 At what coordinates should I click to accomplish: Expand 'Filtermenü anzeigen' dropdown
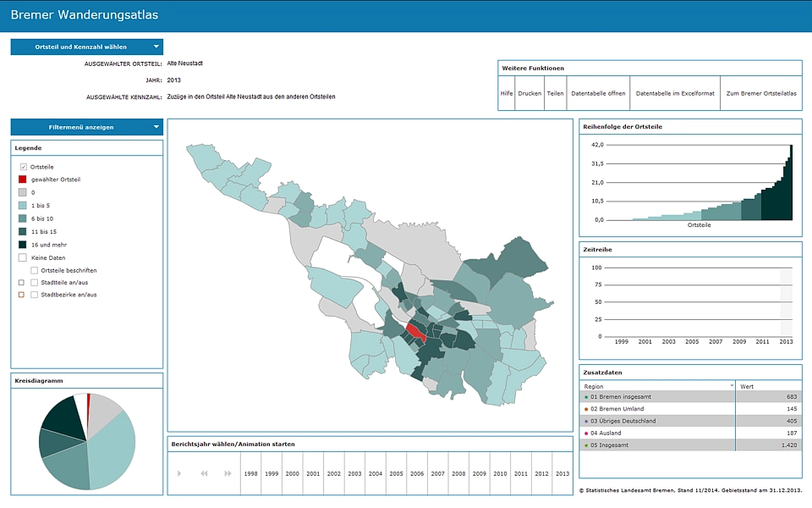click(86, 127)
